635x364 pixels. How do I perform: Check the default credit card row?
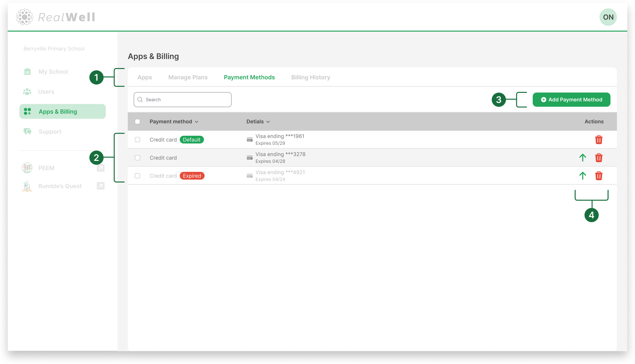137,139
